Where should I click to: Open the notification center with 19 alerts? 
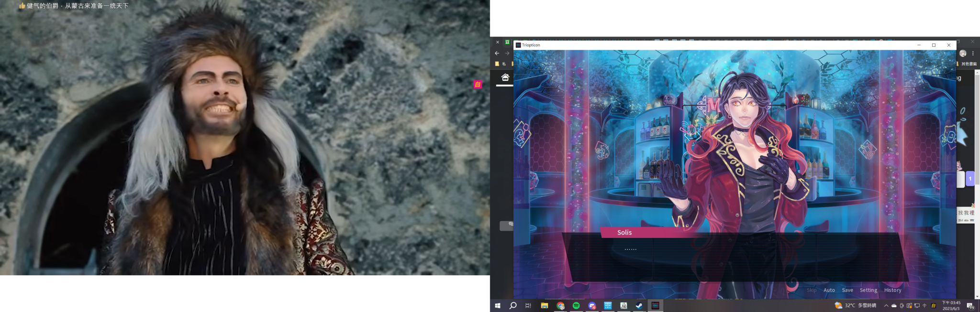(x=970, y=306)
